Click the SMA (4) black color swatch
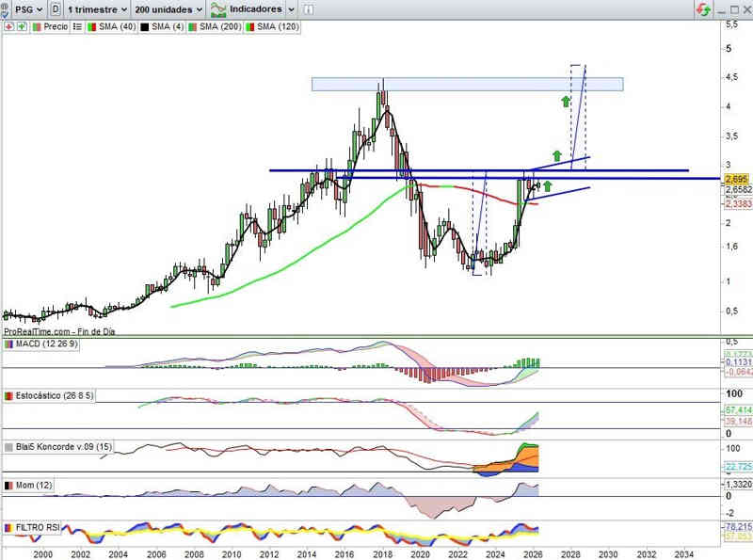The width and height of the screenshot is (753, 560). click(145, 27)
